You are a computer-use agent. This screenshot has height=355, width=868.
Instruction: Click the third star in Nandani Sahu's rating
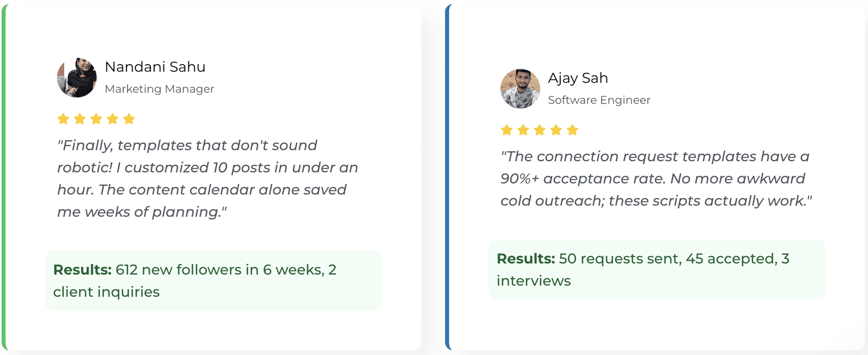(x=96, y=119)
